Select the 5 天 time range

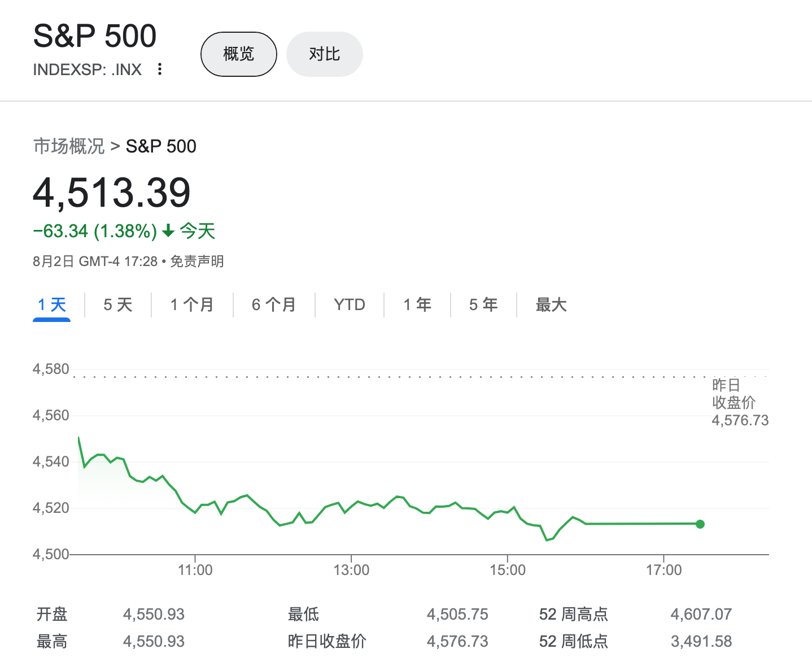117,304
